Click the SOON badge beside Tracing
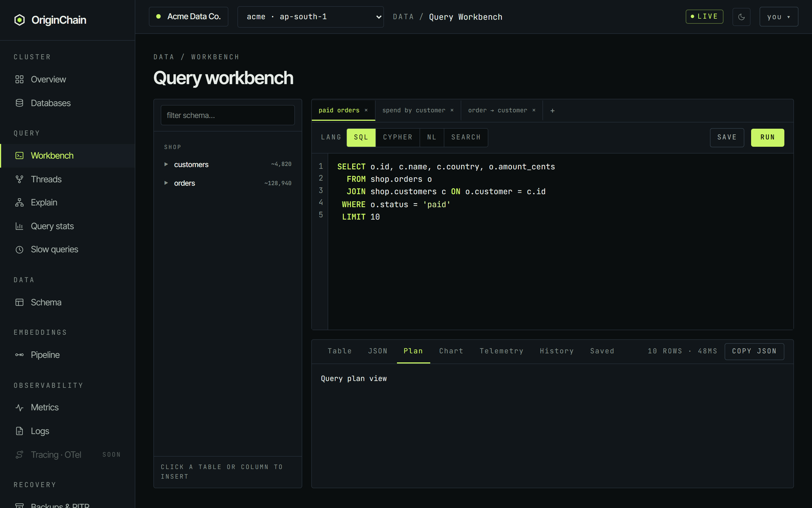 (112, 455)
